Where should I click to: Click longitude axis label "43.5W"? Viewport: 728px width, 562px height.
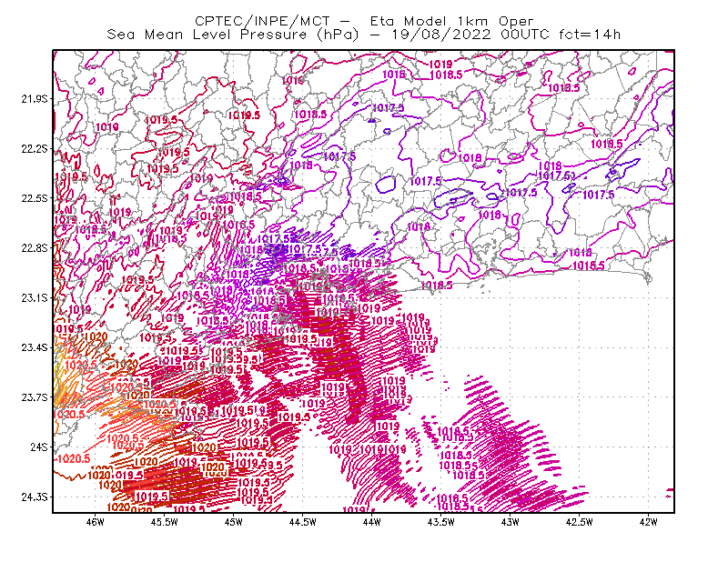click(441, 522)
